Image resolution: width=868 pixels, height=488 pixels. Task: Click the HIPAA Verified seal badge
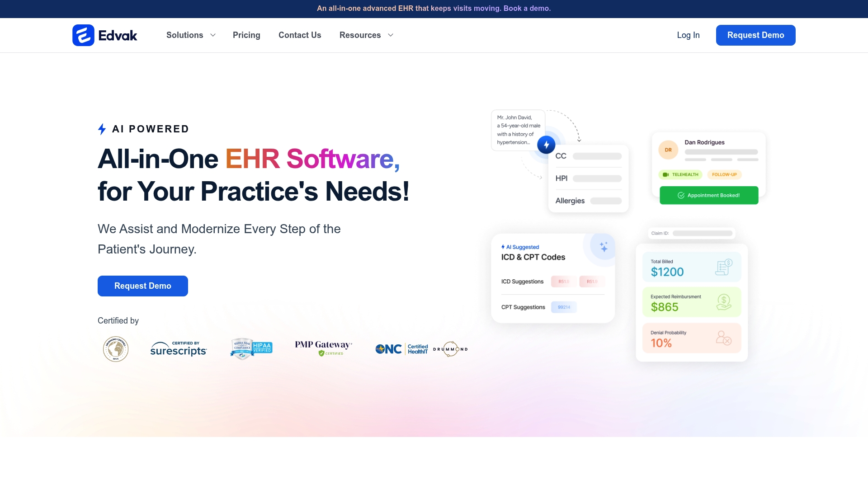pyautogui.click(x=251, y=349)
